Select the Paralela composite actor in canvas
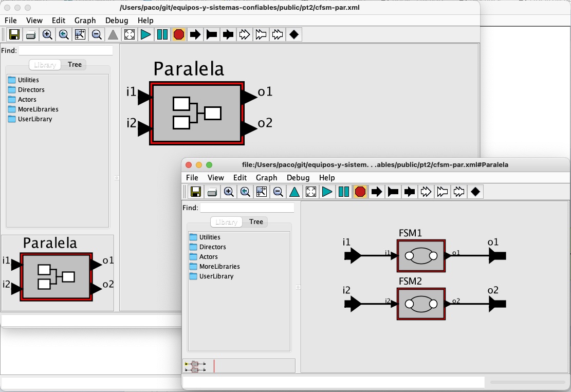571x392 pixels. click(197, 113)
